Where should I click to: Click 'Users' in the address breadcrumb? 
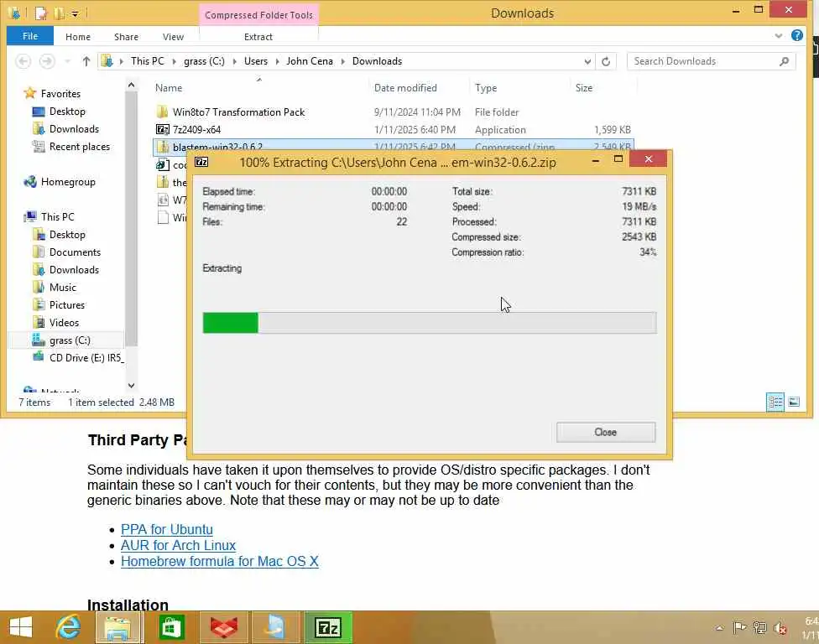pyautogui.click(x=255, y=61)
